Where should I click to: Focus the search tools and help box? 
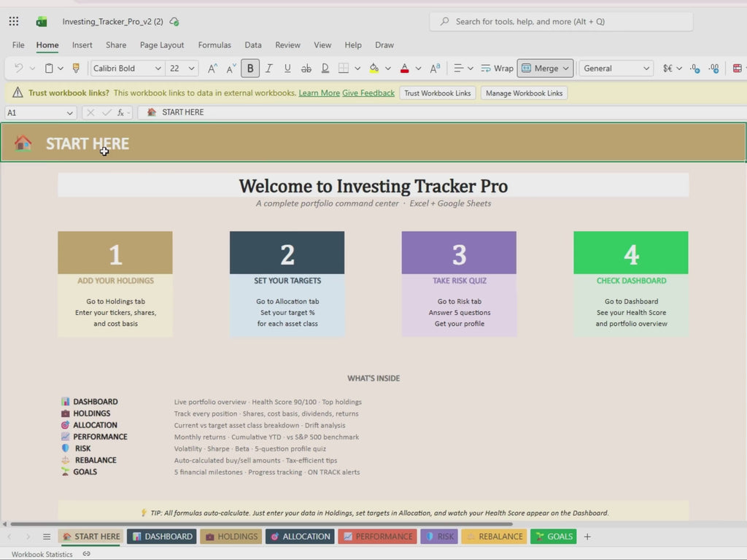(x=561, y=21)
